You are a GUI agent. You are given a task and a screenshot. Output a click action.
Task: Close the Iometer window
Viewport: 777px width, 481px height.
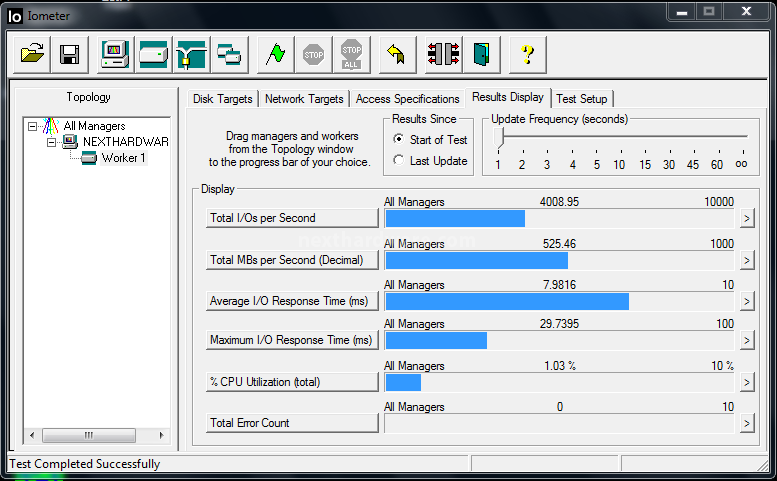point(747,11)
